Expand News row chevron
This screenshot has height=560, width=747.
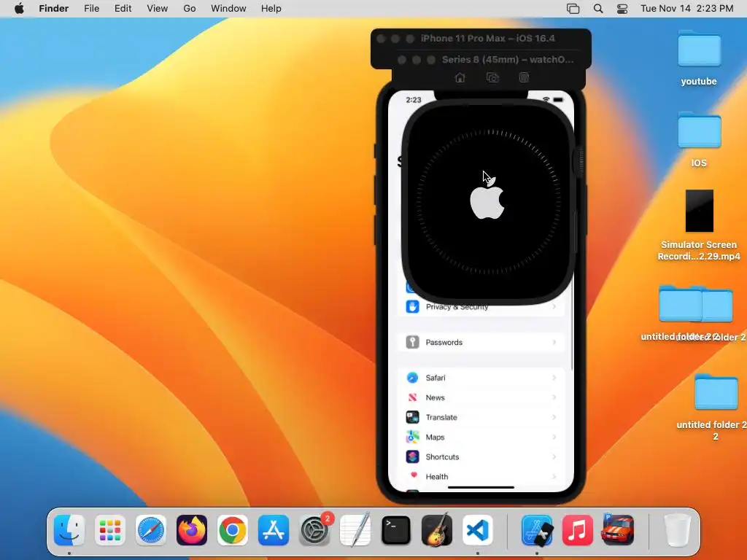click(x=554, y=397)
